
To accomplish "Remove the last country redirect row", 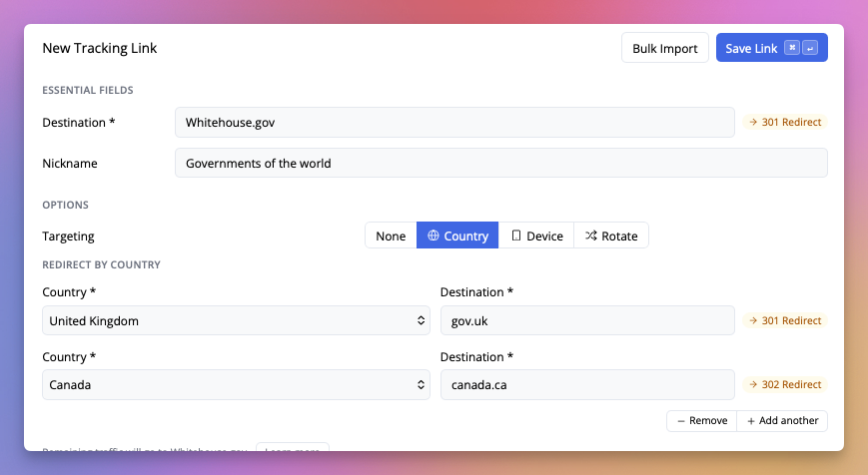I will point(701,421).
